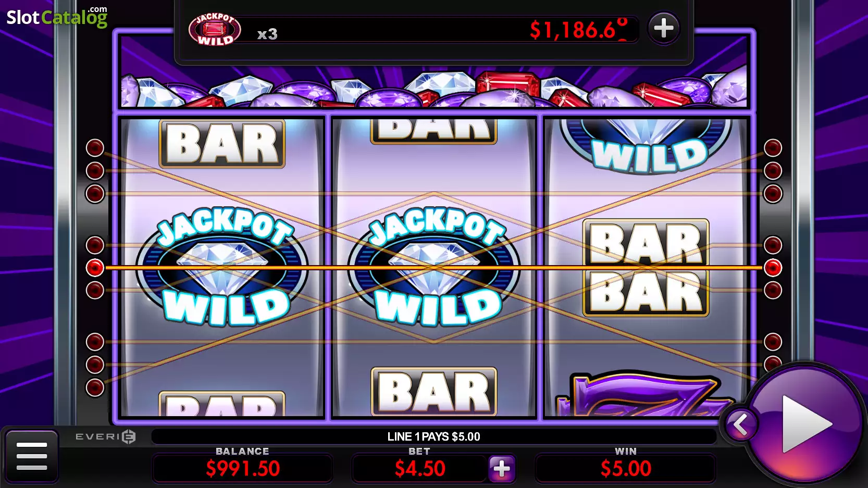Collapse the spin options with the left chevron
Screen dimensions: 868x488
click(x=740, y=425)
